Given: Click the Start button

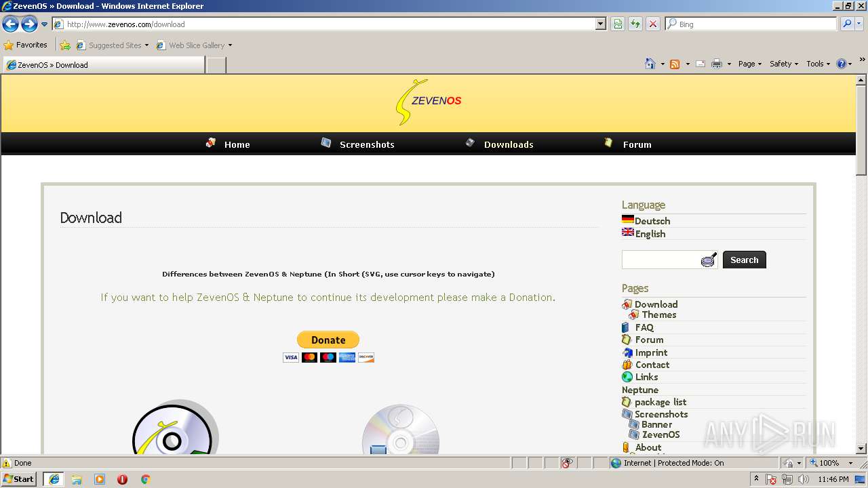Looking at the screenshot, I should click(x=19, y=479).
